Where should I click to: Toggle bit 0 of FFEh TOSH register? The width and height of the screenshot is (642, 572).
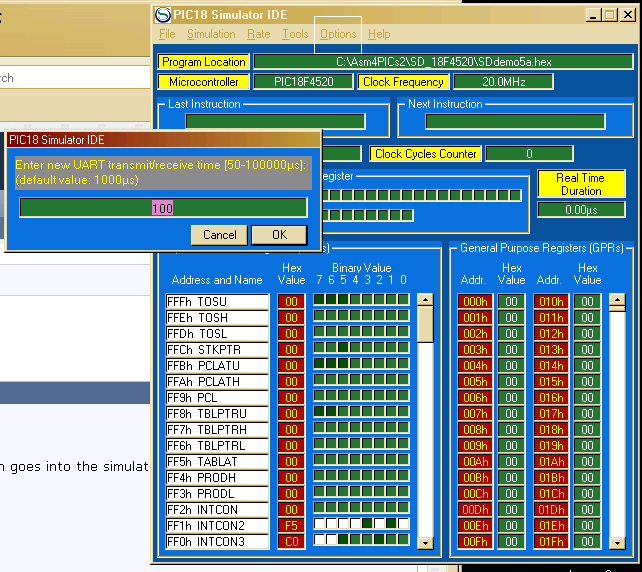point(403,315)
